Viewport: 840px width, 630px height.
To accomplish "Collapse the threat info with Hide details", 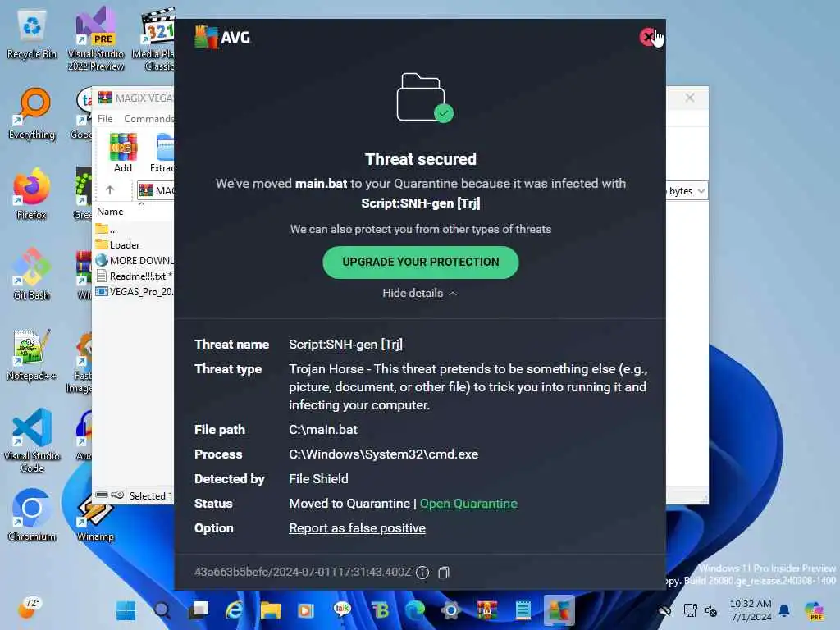I will 419,293.
